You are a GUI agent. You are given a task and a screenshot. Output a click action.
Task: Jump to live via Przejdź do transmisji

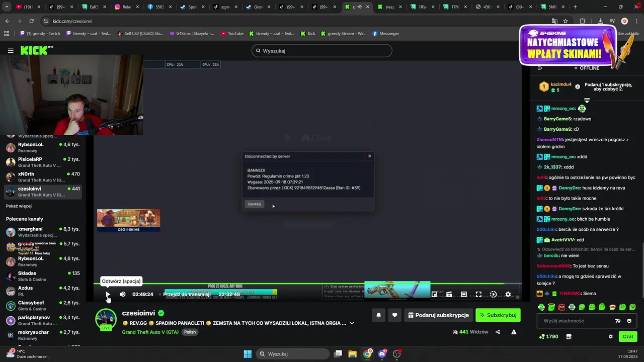(187, 294)
